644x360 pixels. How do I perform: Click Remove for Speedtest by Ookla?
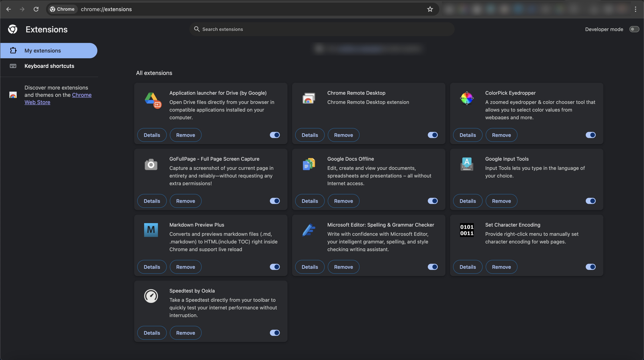point(185,333)
